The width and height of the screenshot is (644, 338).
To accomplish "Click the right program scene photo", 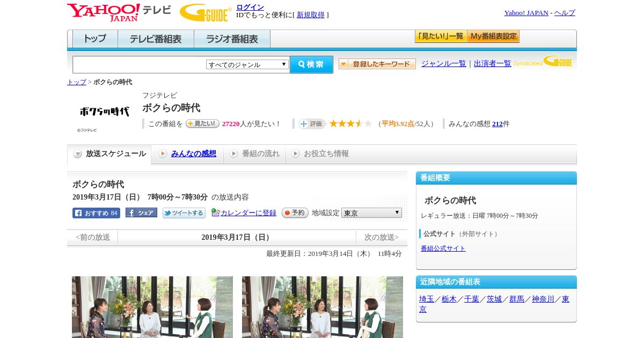I will tap(323, 307).
